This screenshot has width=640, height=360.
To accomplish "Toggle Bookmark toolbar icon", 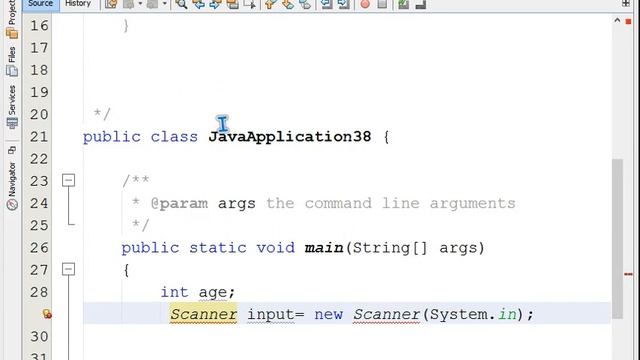I will (x=305, y=4).
